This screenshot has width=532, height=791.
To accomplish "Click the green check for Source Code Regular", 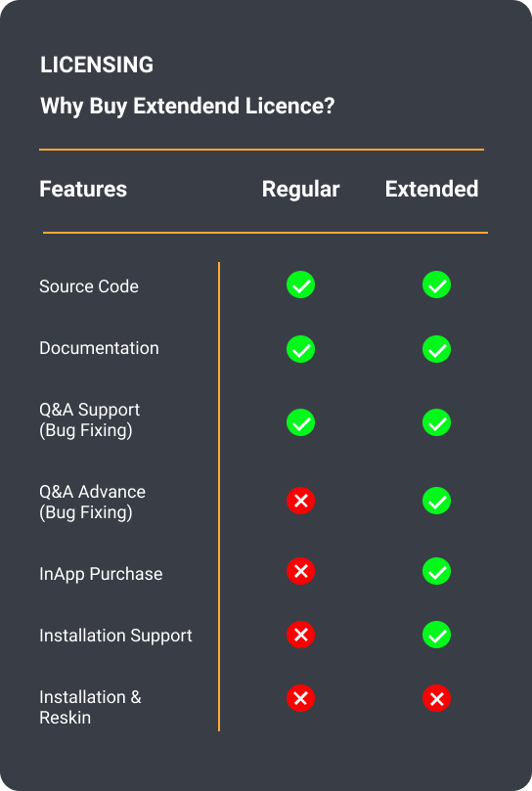I will coord(301,286).
